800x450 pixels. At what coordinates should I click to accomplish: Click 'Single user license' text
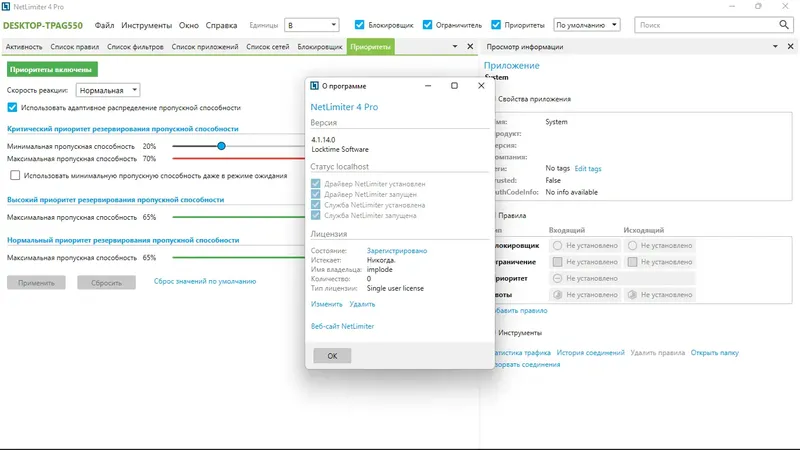[395, 288]
